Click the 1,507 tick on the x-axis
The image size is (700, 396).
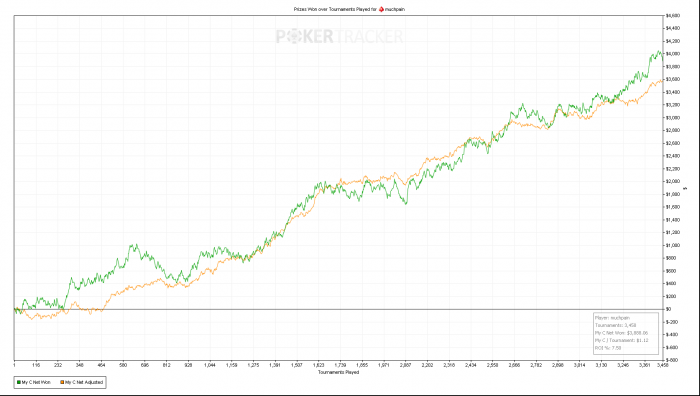point(297,365)
